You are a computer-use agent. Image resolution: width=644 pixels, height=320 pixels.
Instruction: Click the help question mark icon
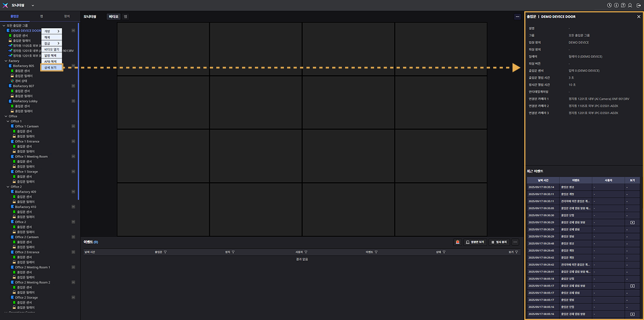click(623, 5)
